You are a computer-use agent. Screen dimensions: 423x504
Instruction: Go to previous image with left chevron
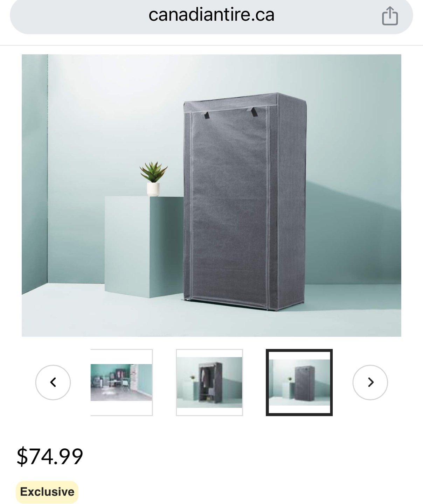pos(53,382)
